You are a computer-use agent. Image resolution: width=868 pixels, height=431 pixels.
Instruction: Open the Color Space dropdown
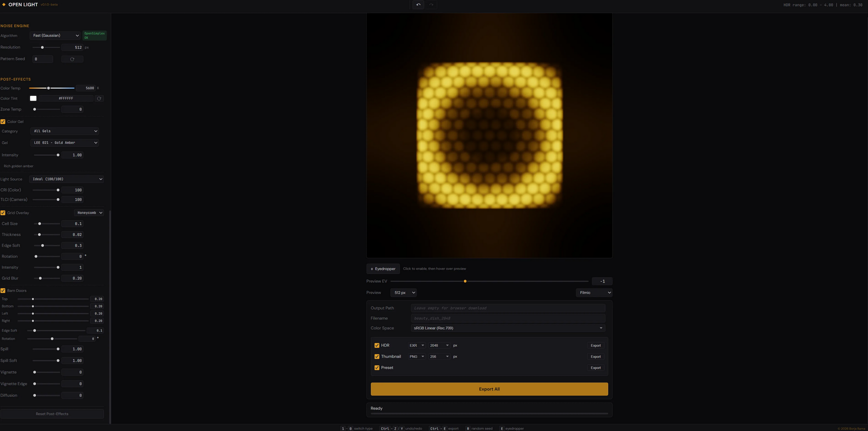pos(507,328)
